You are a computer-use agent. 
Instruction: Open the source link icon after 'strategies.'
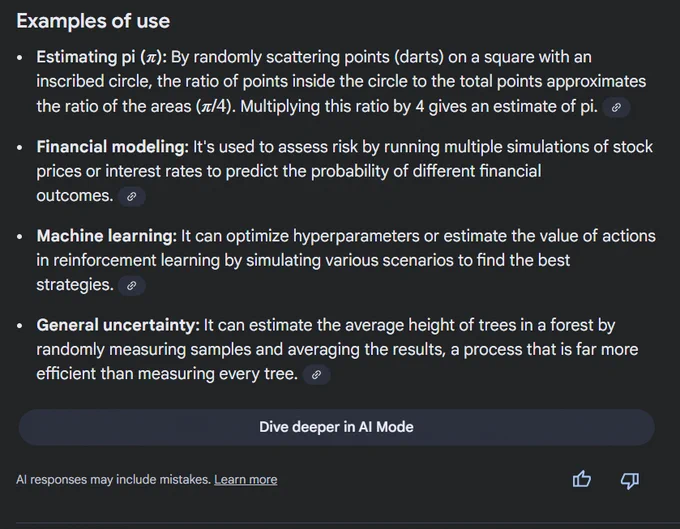(x=131, y=285)
